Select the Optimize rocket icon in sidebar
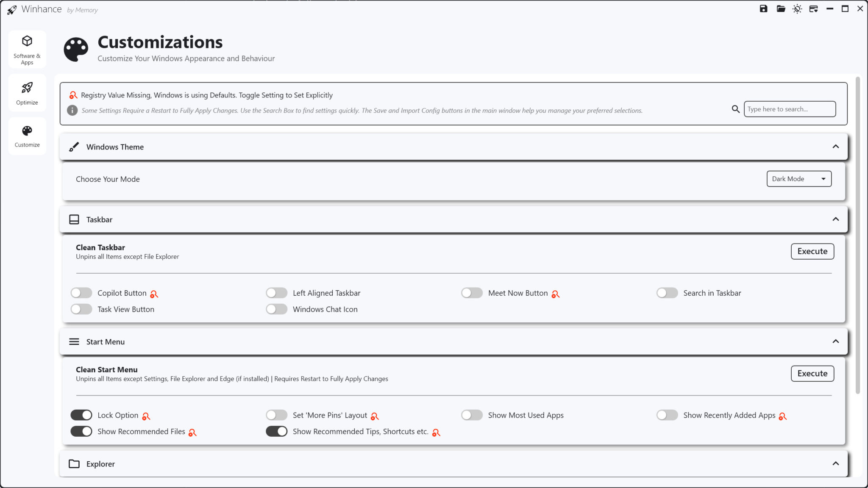The width and height of the screenshot is (868, 488). 27,92
